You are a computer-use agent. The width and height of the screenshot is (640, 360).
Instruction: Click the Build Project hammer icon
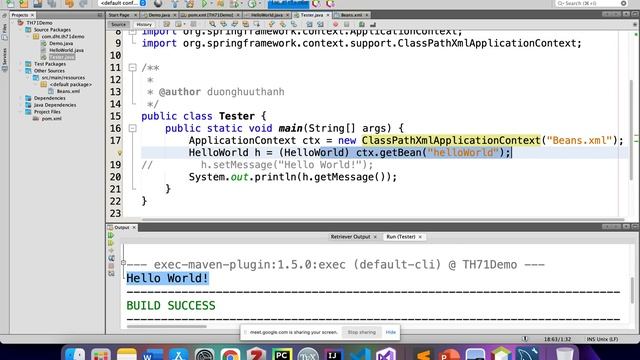[175, 4]
